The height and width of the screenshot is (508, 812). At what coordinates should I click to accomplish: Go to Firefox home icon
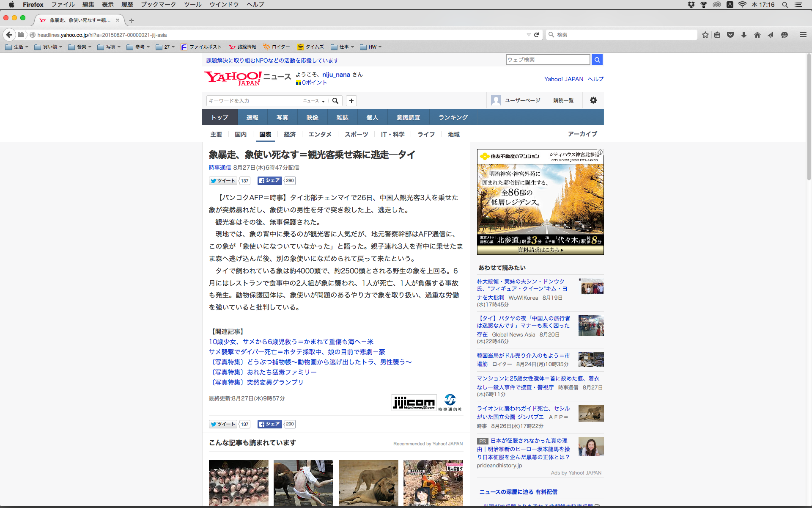tap(757, 35)
